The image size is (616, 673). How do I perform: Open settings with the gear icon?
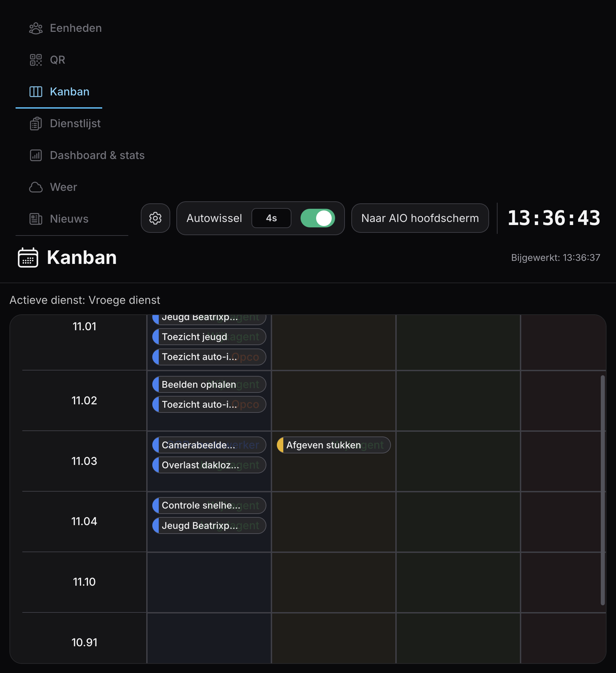(155, 218)
